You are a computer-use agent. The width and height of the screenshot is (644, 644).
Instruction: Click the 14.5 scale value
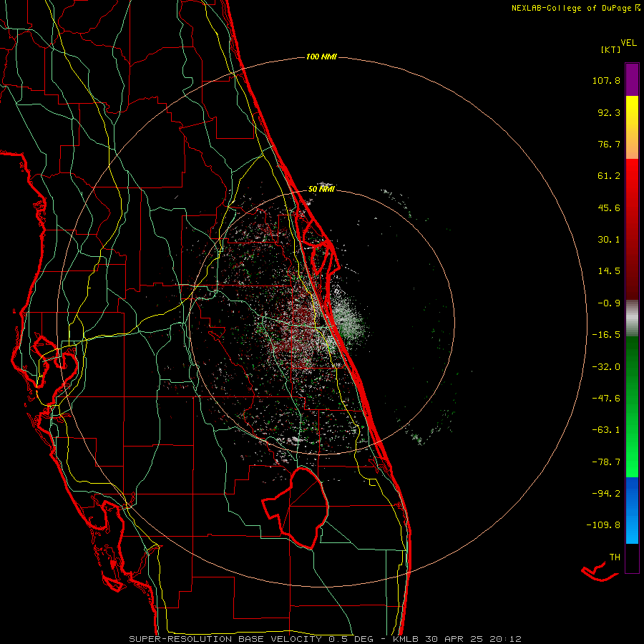(609, 271)
